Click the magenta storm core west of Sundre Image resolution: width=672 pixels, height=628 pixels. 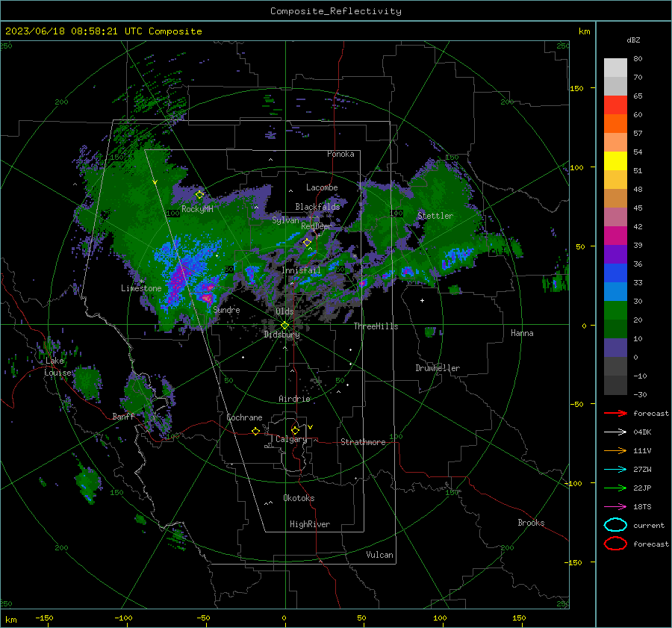point(207,297)
